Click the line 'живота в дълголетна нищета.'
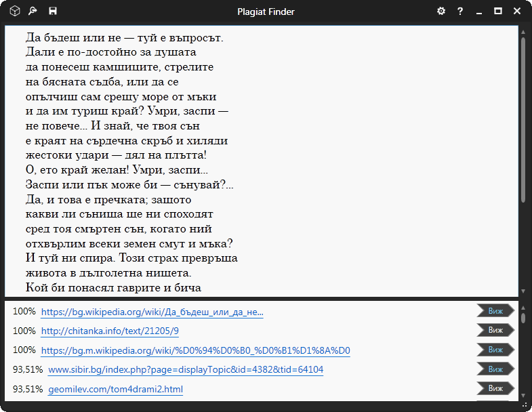Image resolution: width=532 pixels, height=412 pixels. pos(108,273)
